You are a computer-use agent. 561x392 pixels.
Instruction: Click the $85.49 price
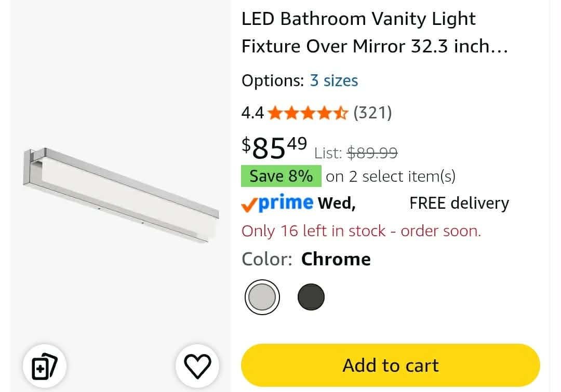tap(274, 148)
